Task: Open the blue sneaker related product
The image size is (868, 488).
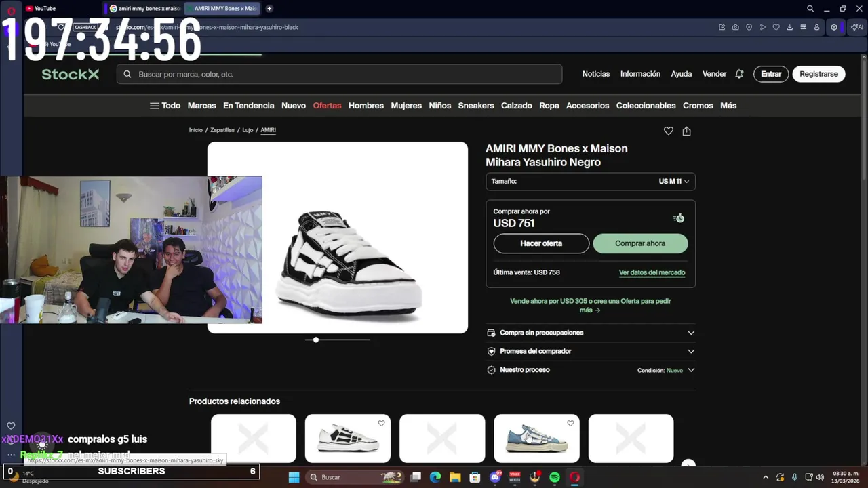Action: [x=536, y=439]
